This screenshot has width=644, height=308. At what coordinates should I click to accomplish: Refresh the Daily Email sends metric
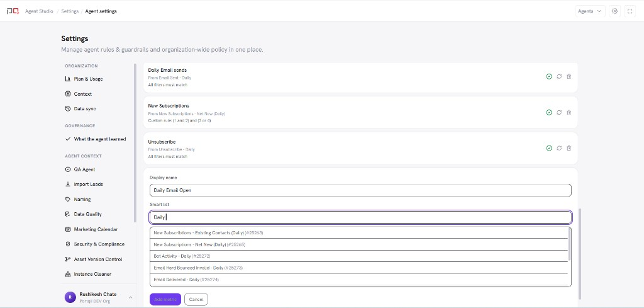[559, 76]
